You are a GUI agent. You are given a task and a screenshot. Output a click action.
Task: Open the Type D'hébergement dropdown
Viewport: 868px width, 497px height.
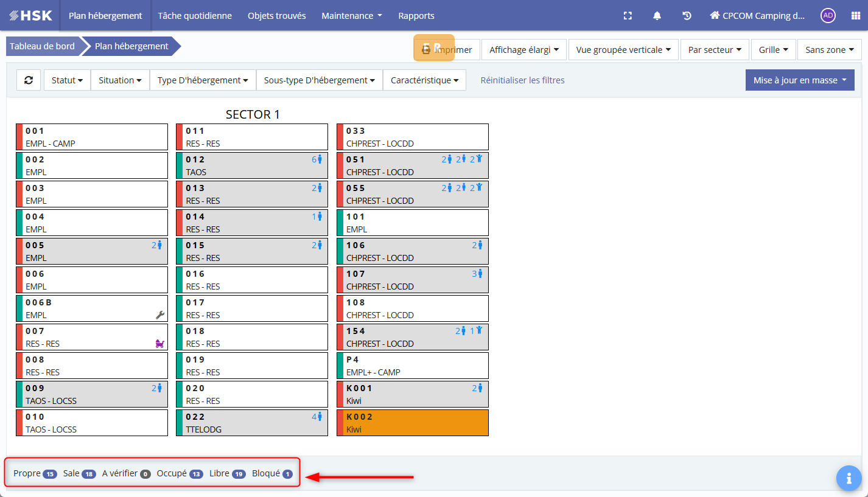[202, 80]
